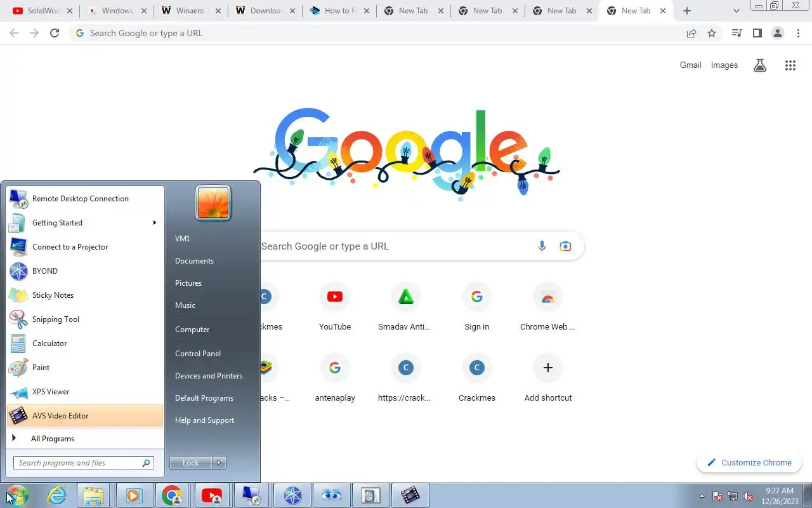The width and height of the screenshot is (812, 508).
Task: Launch Sticky Notes from Start menu
Action: 85,295
